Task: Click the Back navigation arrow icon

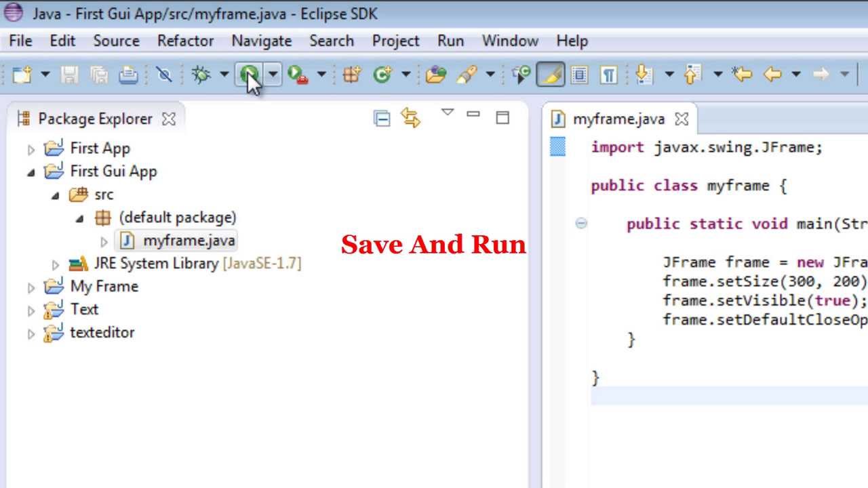Action: click(x=773, y=74)
